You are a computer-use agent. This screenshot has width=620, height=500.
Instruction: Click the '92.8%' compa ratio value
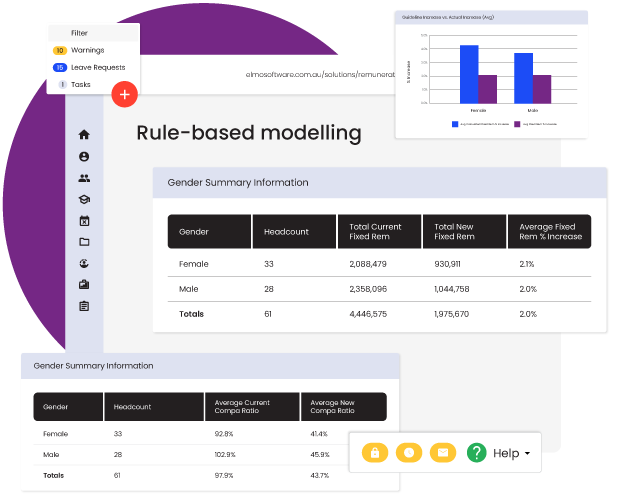(224, 434)
